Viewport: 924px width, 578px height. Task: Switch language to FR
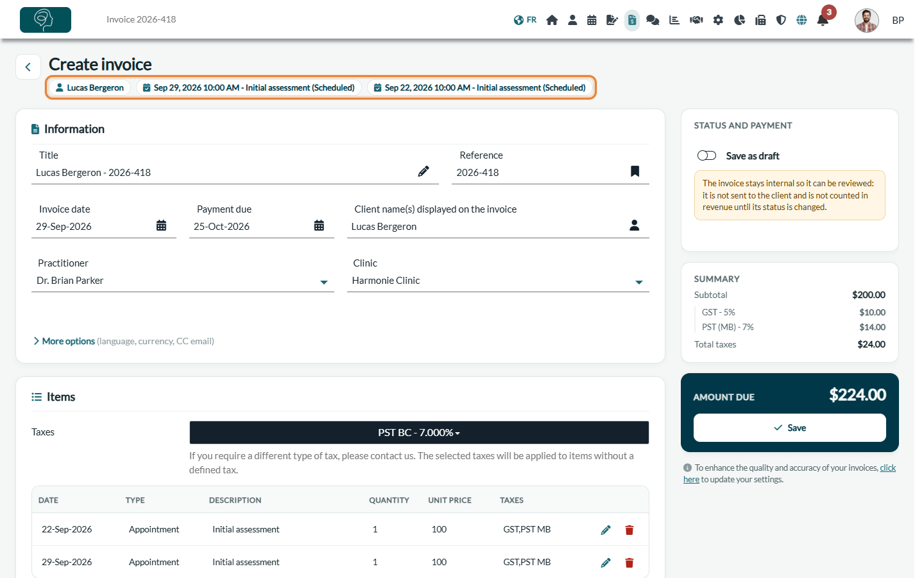525,20
